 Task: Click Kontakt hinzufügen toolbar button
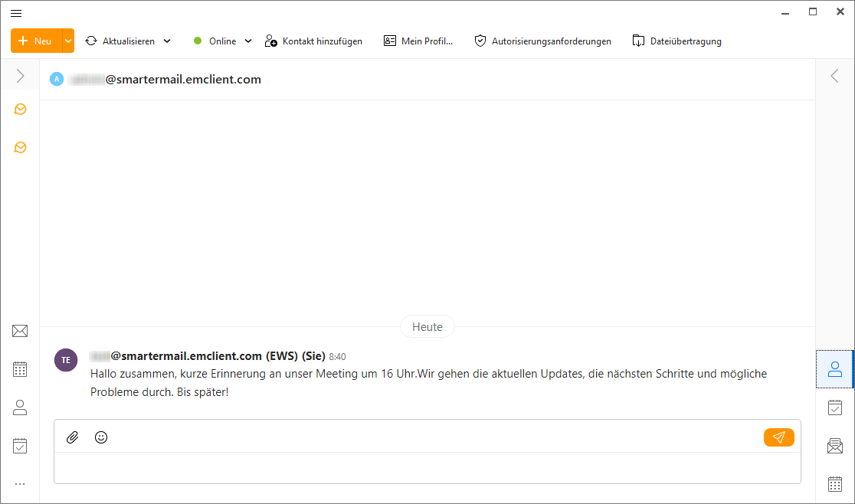[x=313, y=41]
